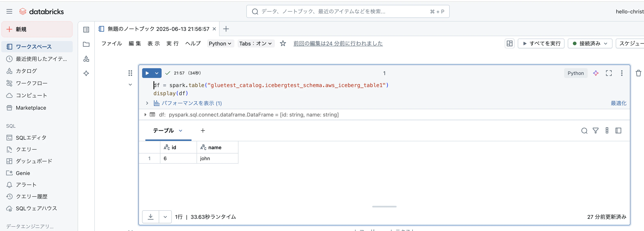
Task: Download the results
Action: click(x=150, y=217)
